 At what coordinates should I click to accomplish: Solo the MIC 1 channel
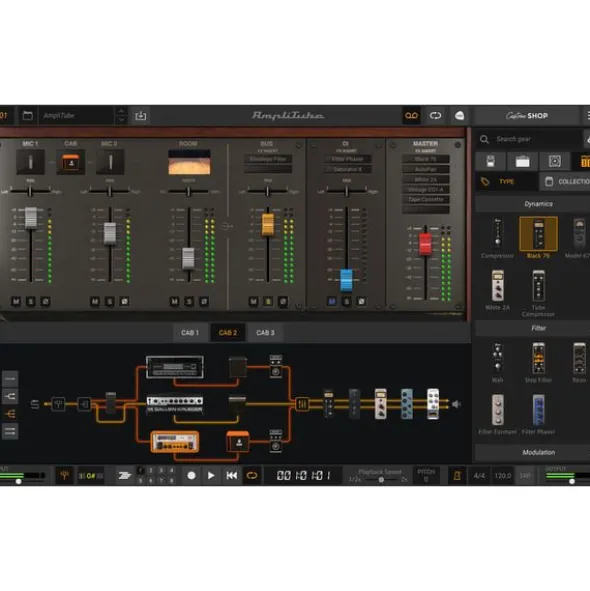(31, 302)
